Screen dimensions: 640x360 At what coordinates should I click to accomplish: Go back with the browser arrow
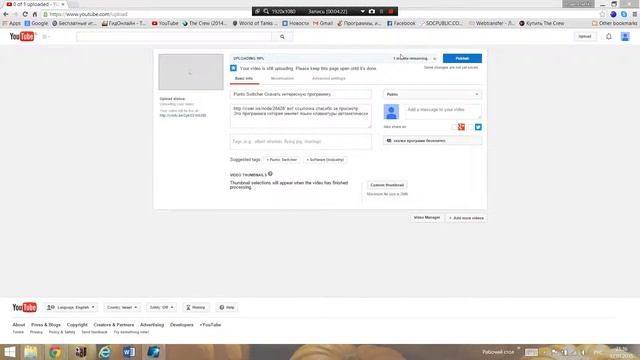click(x=6, y=14)
